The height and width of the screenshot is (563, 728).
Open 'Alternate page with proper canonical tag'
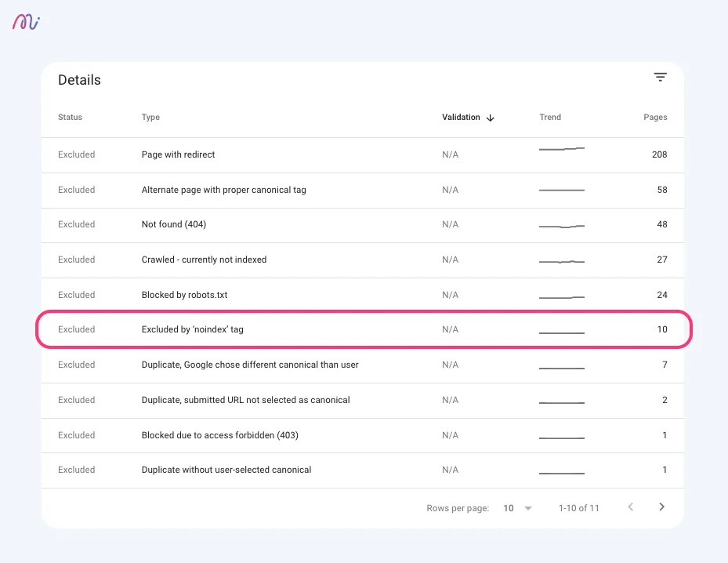click(x=224, y=190)
